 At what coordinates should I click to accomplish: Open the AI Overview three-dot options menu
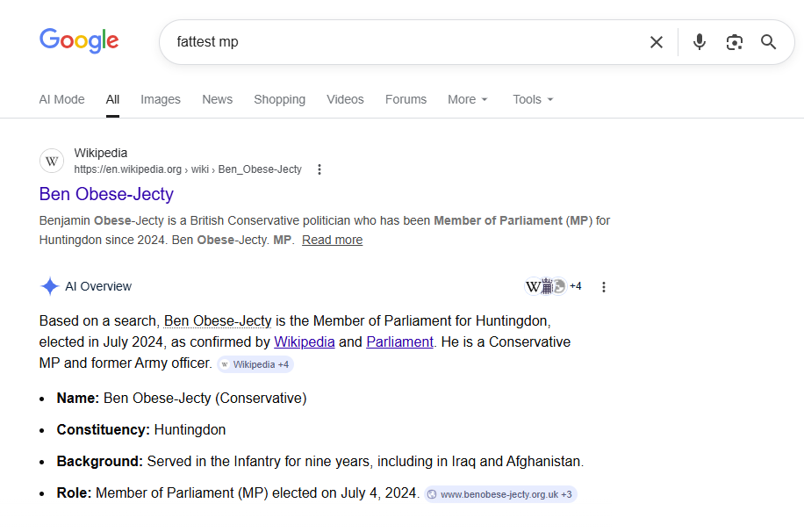[604, 287]
